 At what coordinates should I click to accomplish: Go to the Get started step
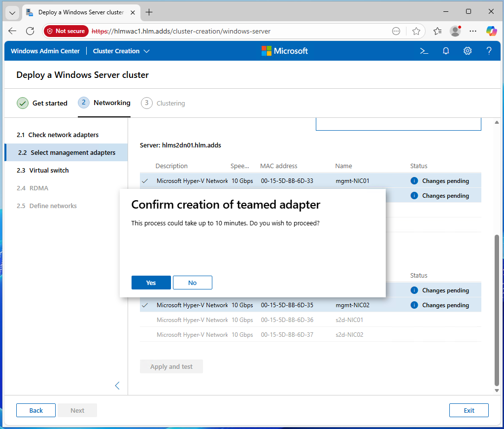42,103
